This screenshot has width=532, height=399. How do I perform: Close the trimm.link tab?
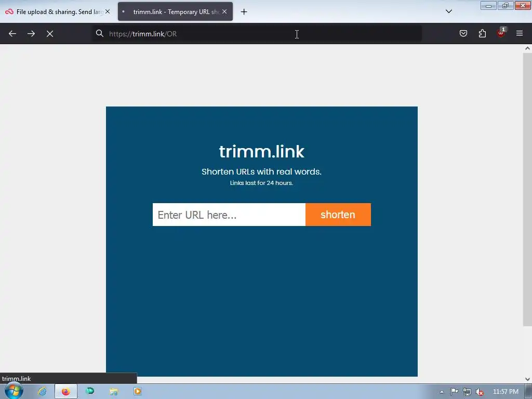tap(224, 11)
